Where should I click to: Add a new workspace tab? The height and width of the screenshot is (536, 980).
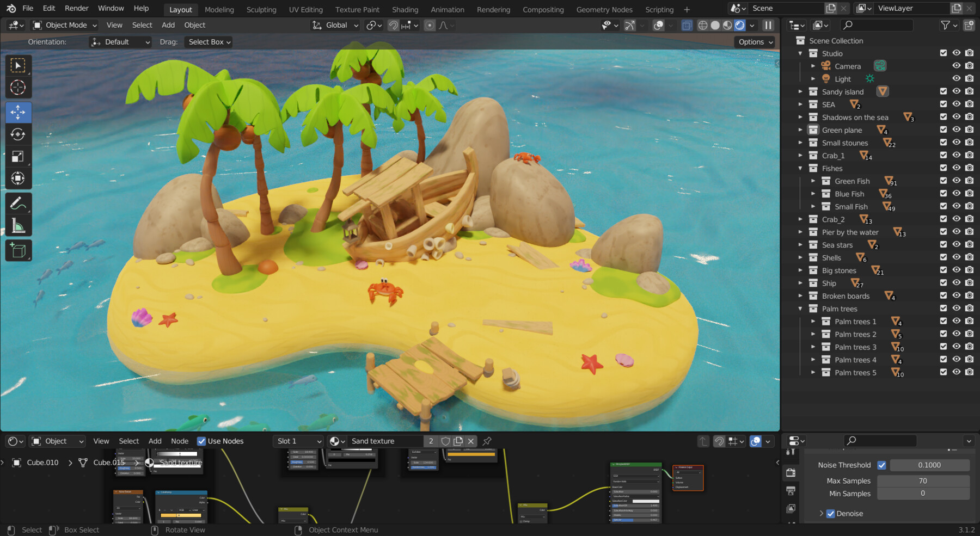[x=687, y=9]
